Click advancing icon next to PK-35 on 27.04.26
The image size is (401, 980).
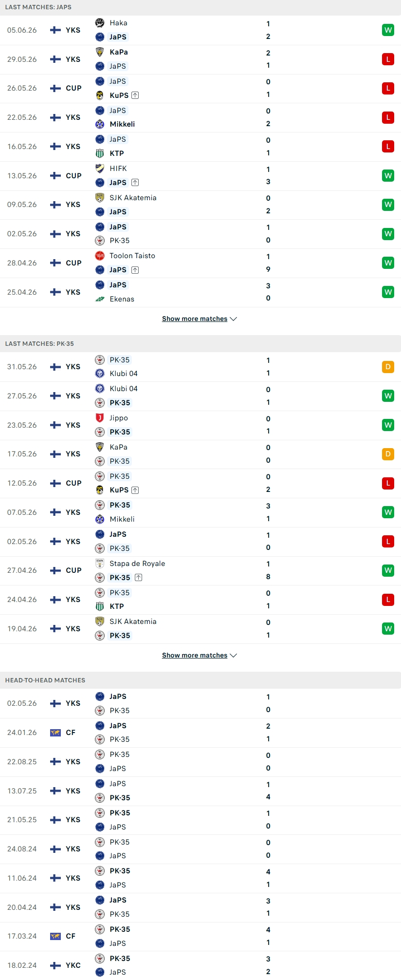pyautogui.click(x=138, y=578)
